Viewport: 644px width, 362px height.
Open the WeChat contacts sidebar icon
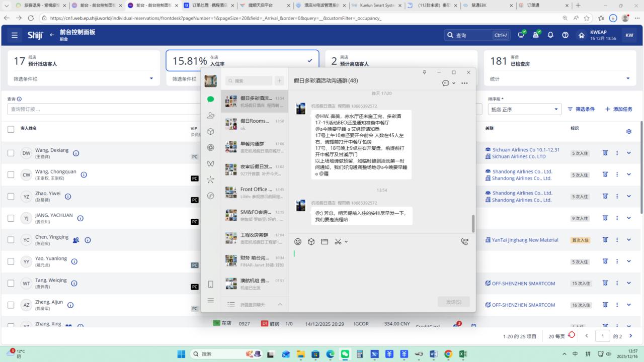[211, 116]
